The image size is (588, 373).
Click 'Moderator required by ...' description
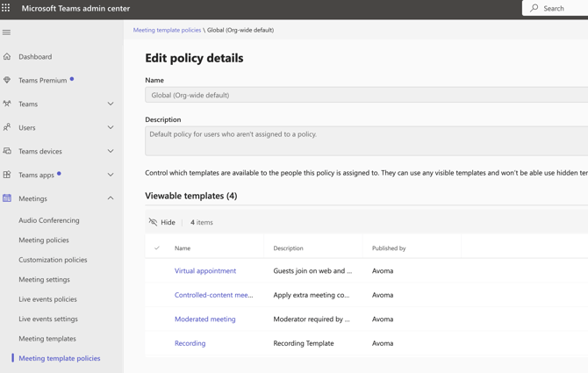[312, 319]
